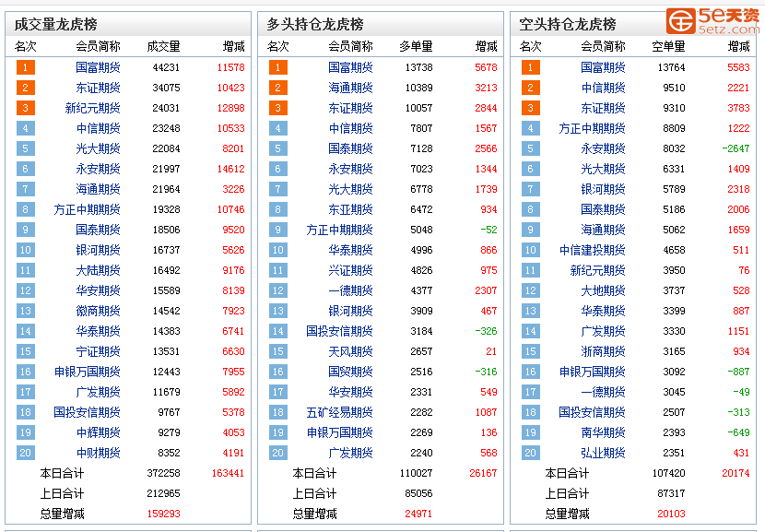Click long position value 13738
Viewport: 765px width, 532px height.
click(x=419, y=67)
